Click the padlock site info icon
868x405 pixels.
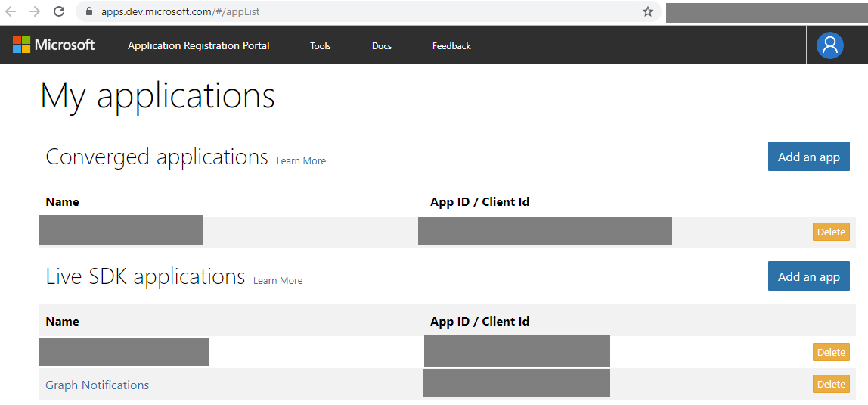(x=88, y=11)
